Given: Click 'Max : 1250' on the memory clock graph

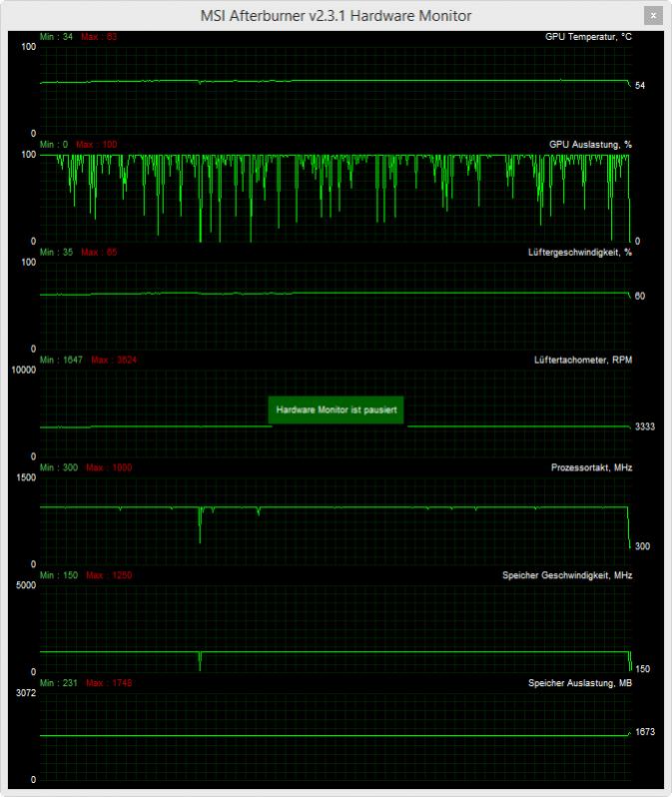Looking at the screenshot, I should [109, 575].
